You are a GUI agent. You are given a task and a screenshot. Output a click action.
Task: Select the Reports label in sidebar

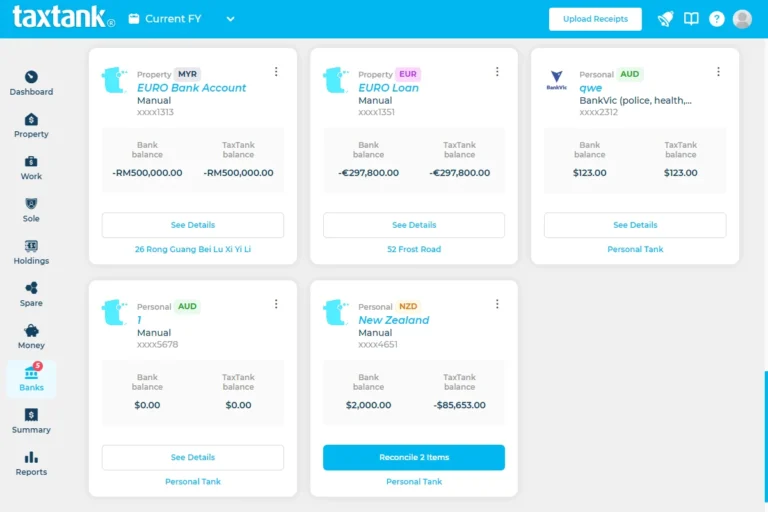coord(31,472)
